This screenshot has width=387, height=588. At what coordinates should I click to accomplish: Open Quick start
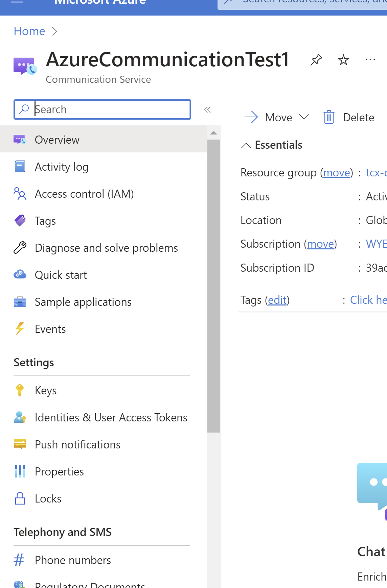point(103,275)
